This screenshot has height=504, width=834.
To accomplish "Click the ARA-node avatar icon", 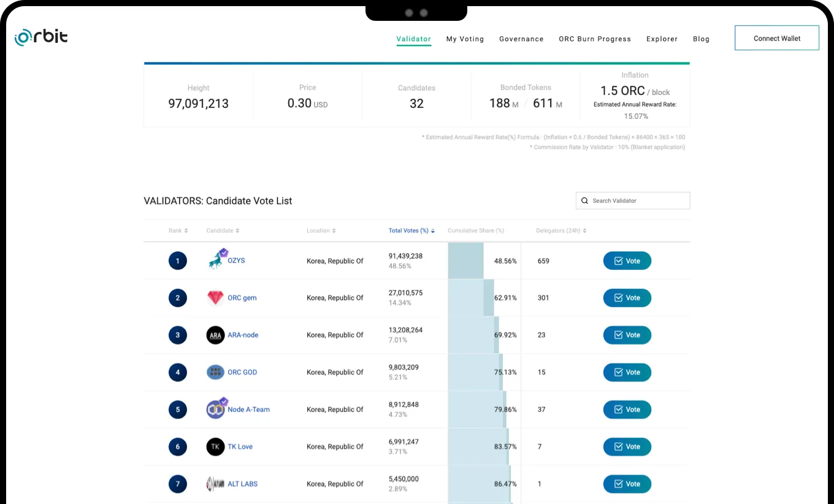I will pos(215,335).
